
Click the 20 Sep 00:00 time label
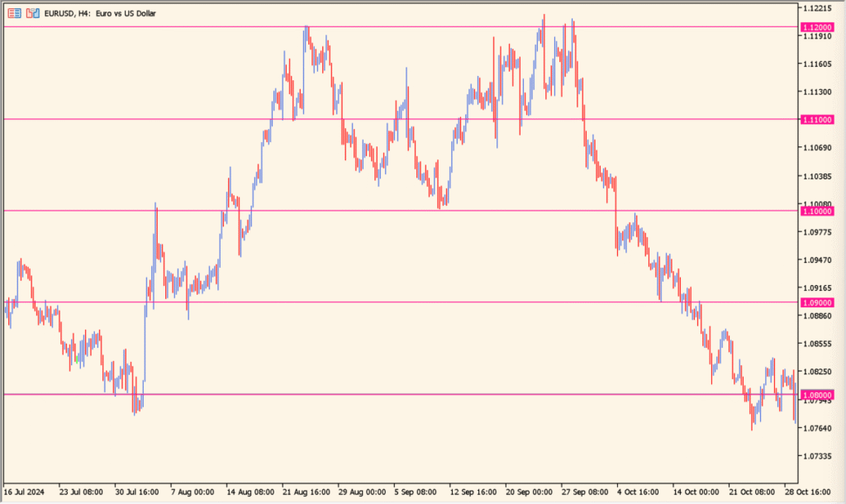530,492
